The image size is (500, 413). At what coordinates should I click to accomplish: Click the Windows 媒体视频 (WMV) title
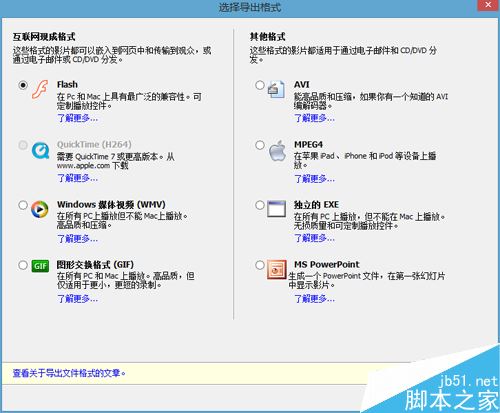[111, 205]
